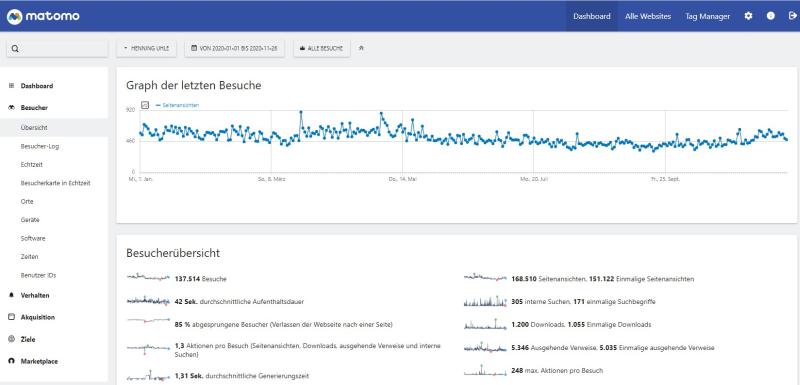Click the Besucherübersicht heading

[x=173, y=253]
